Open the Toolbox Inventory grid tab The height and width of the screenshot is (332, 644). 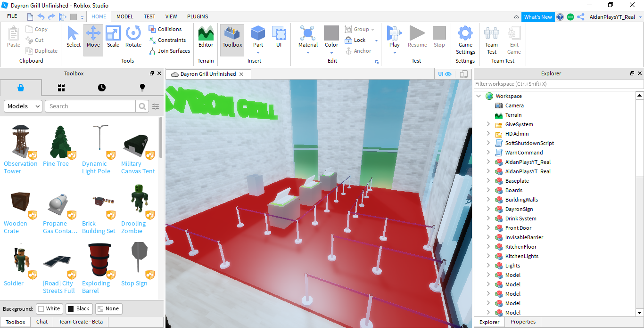point(61,88)
